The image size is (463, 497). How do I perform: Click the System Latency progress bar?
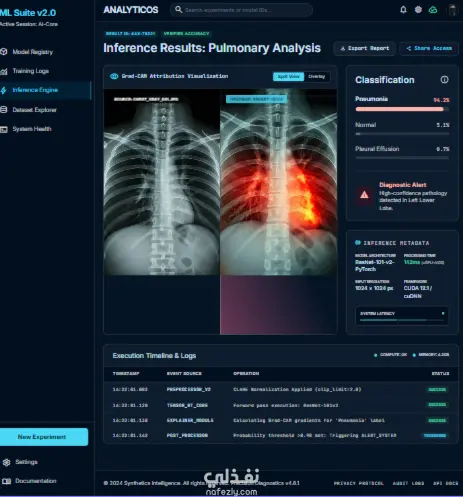click(402, 320)
